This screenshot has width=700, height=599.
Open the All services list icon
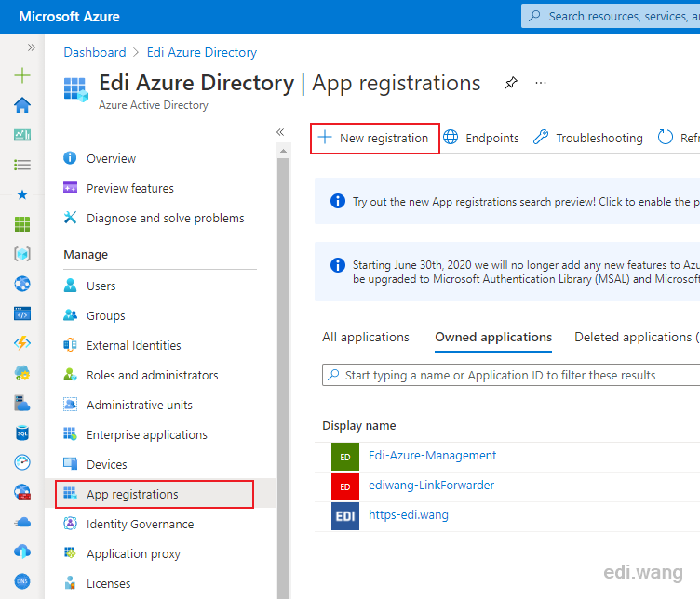[x=22, y=165]
